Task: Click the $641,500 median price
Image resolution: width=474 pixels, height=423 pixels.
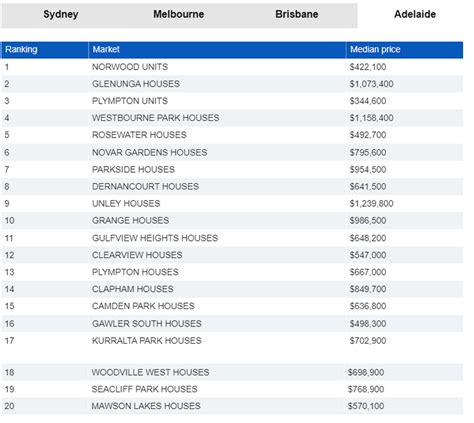Action: click(368, 187)
